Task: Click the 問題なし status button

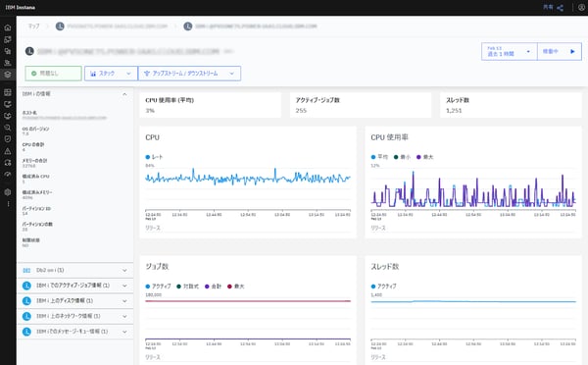Action: pos(53,74)
